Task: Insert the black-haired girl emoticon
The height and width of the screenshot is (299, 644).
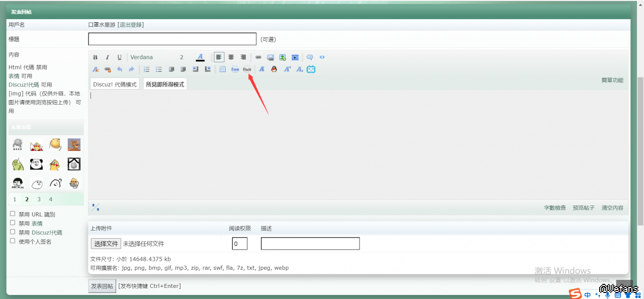Action: [x=18, y=183]
